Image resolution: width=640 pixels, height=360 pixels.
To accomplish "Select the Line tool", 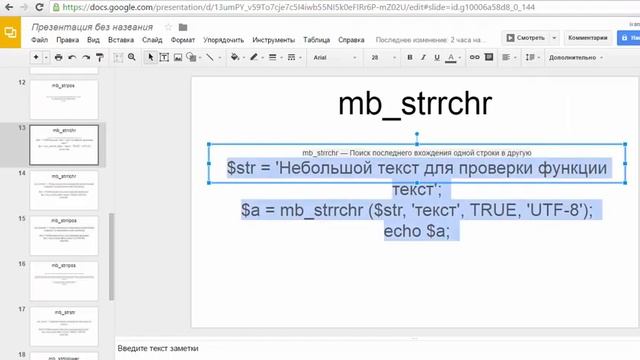I will pyautogui.click(x=210, y=58).
